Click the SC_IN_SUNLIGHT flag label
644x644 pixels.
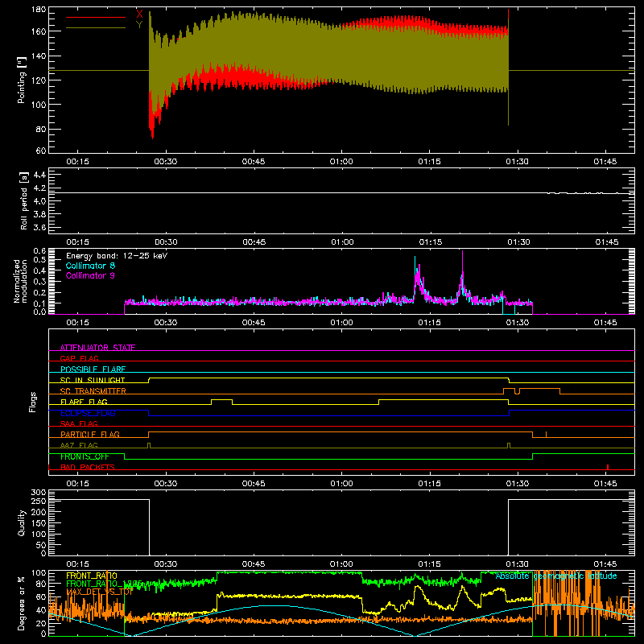pyautogui.click(x=93, y=380)
